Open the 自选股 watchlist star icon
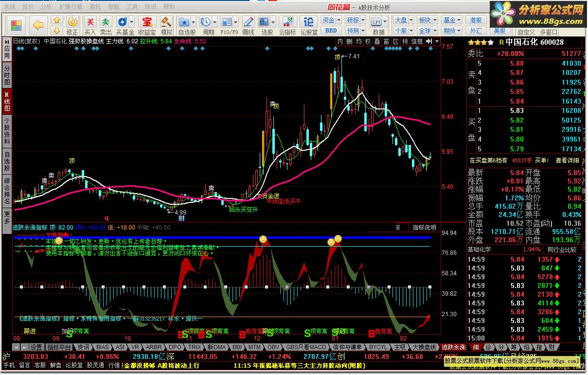 tap(184, 22)
